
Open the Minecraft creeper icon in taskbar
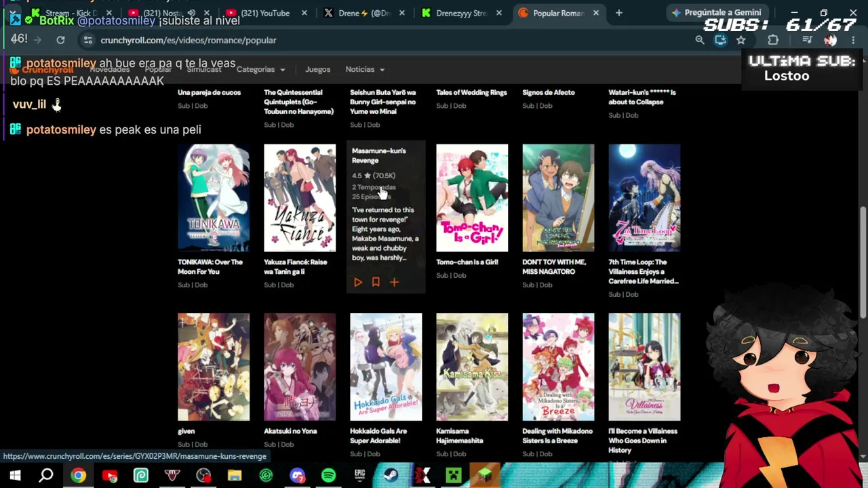coord(453,475)
